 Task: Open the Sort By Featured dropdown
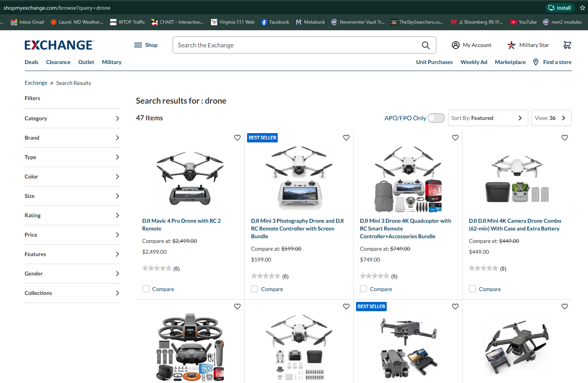tap(488, 118)
